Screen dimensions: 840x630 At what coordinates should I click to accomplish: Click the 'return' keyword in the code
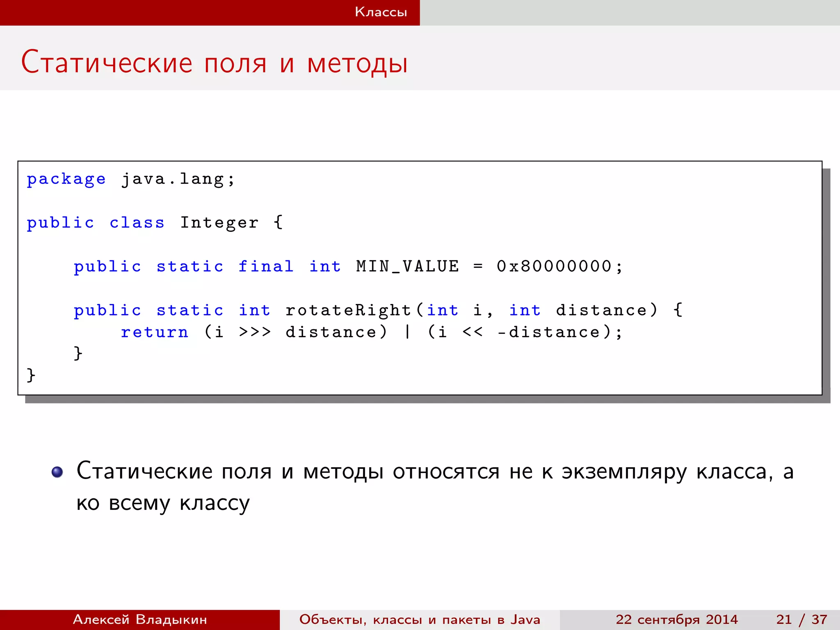click(155, 332)
